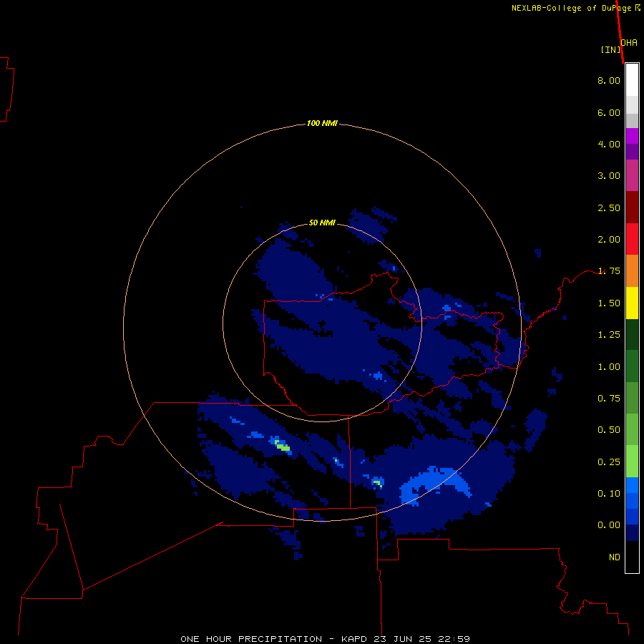644x644 pixels.
Task: Click the 0.25 legend value
Action: tap(609, 462)
